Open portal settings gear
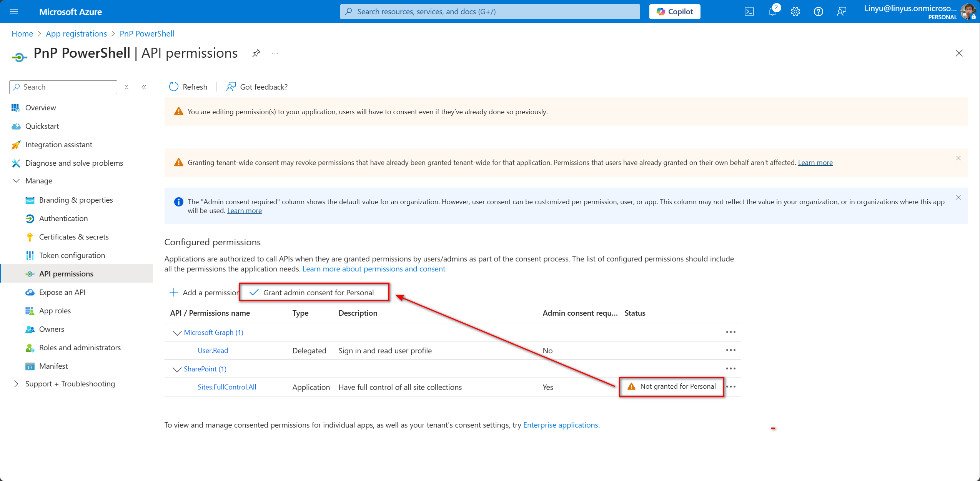The height and width of the screenshot is (481, 980). click(x=795, y=12)
